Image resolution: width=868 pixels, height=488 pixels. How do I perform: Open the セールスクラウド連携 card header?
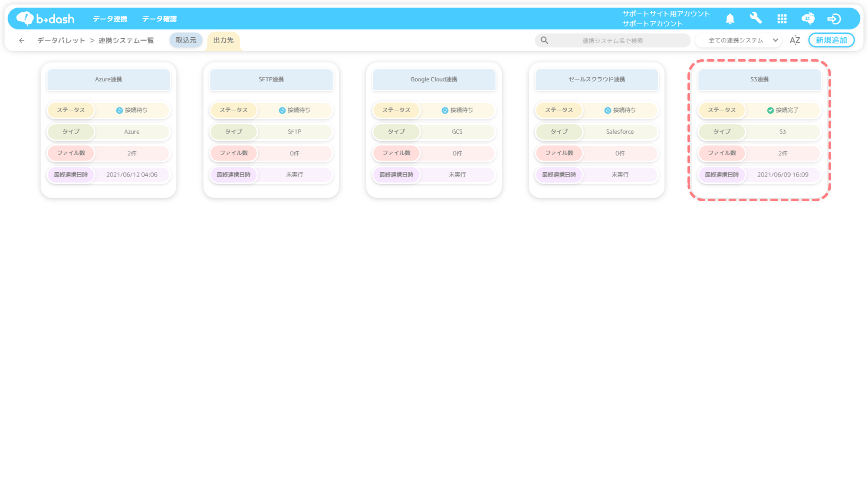click(x=597, y=79)
